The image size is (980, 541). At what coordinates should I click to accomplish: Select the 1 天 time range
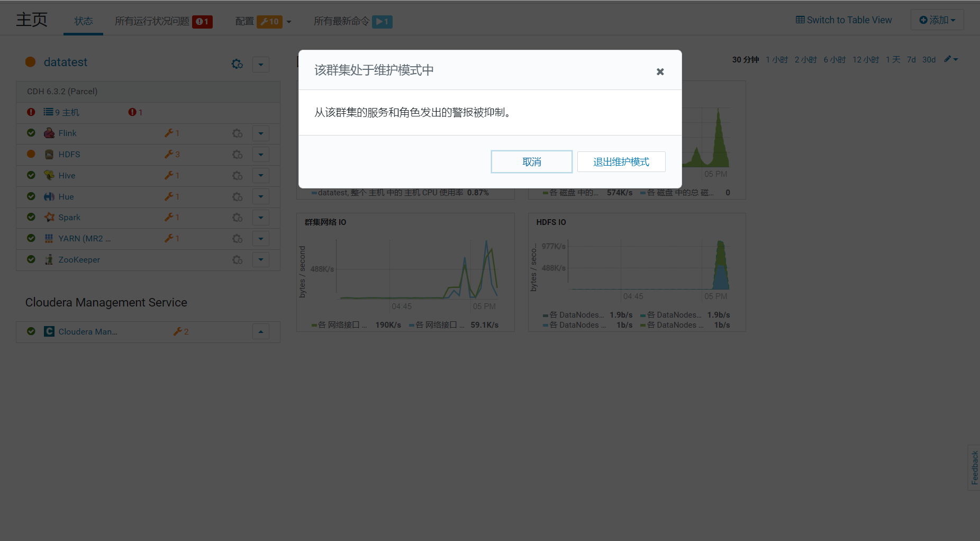[x=893, y=60]
